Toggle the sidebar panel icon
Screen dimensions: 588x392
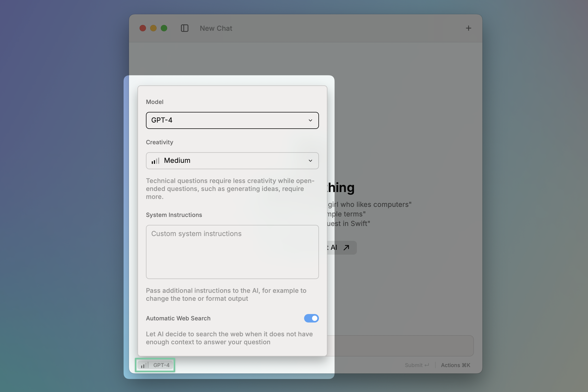(185, 28)
